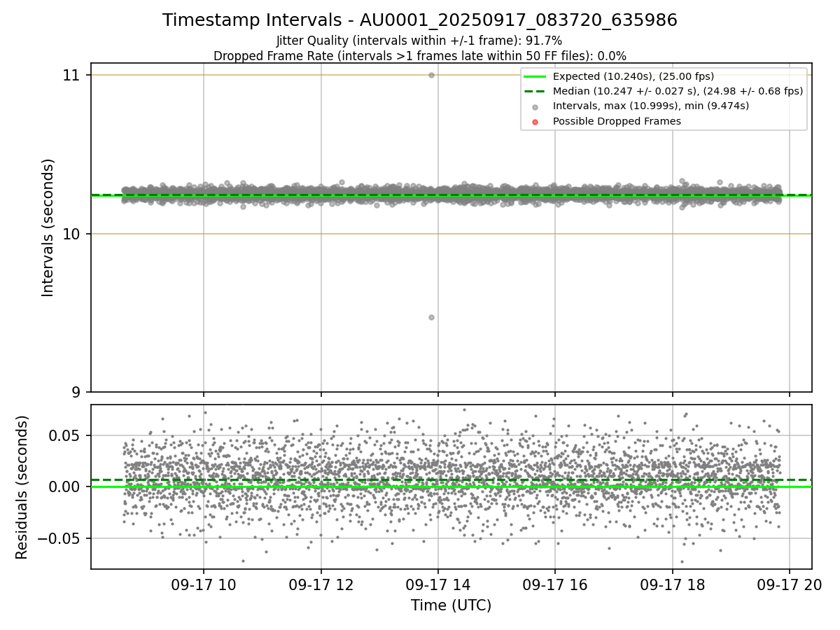Click the legend entry 'Expected (10.240s), (25.00 fps)'
Screen dimensions: 840x630
pyautogui.click(x=633, y=76)
